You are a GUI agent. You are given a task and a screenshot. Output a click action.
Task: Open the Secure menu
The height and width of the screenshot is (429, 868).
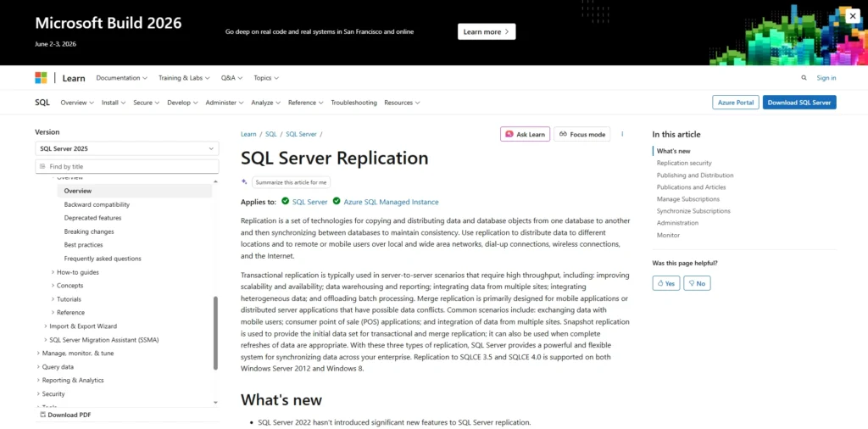click(x=146, y=103)
